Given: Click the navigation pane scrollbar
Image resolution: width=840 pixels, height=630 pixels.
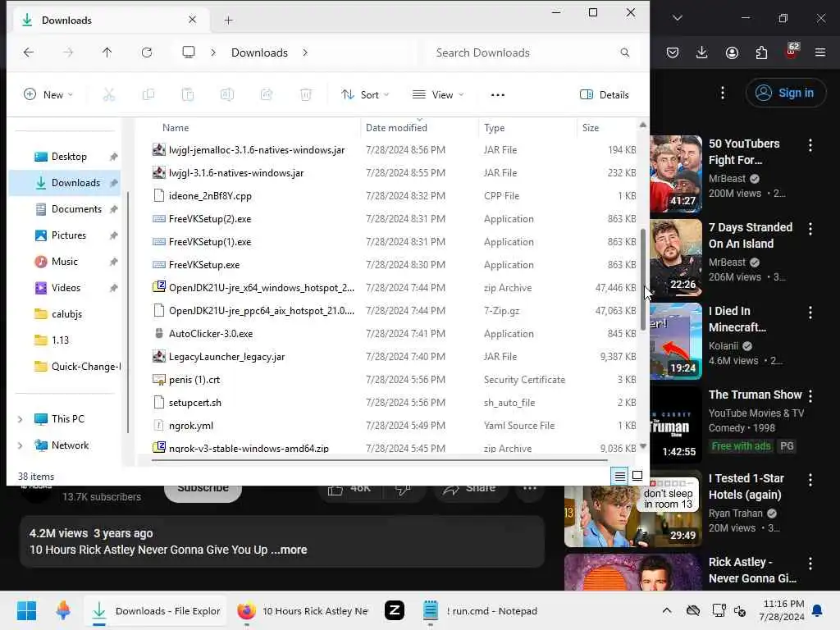Looking at the screenshot, I should coord(128,312).
